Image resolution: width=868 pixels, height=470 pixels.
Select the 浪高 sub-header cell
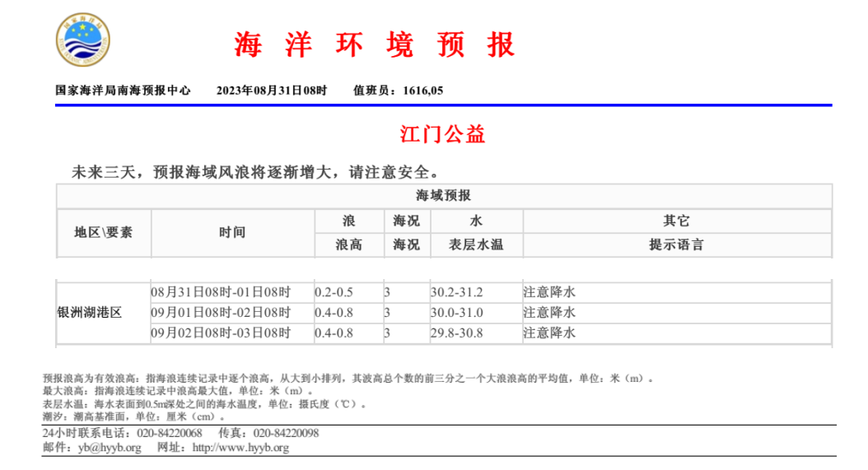point(348,244)
